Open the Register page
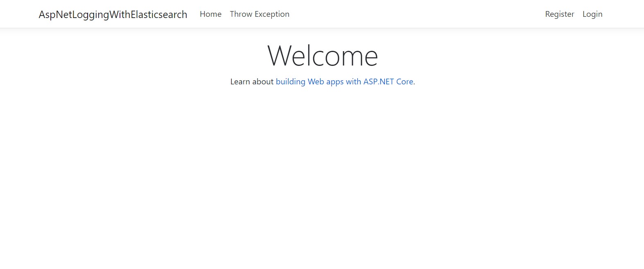The image size is (644, 269). click(559, 14)
